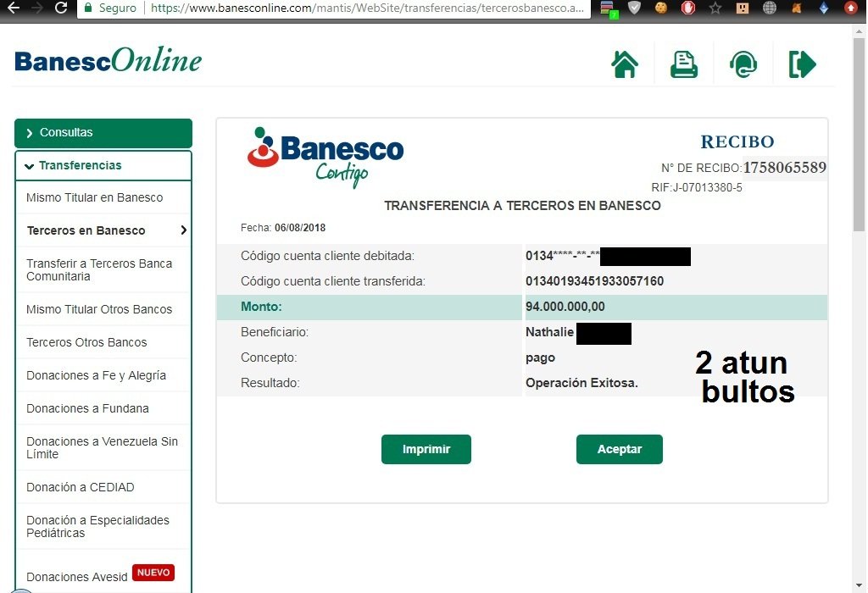Click receipt number 1758065589
The height and width of the screenshot is (593, 868).
(784, 168)
